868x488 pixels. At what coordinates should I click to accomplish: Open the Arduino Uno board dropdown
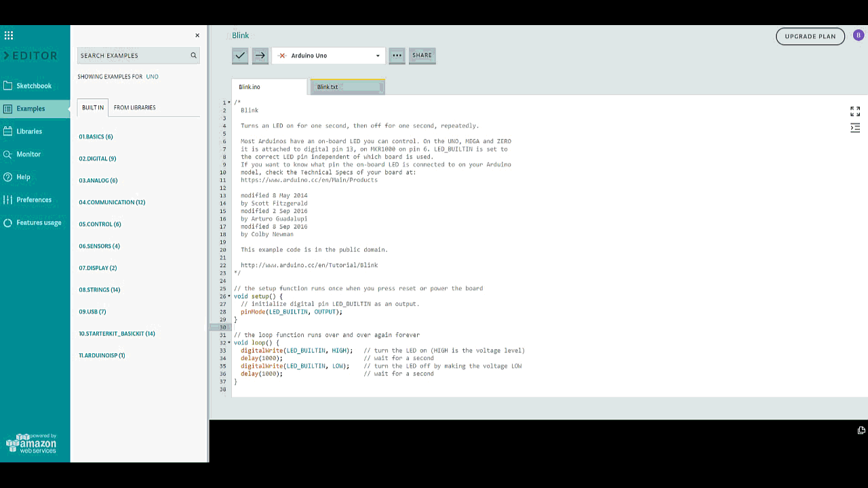329,56
